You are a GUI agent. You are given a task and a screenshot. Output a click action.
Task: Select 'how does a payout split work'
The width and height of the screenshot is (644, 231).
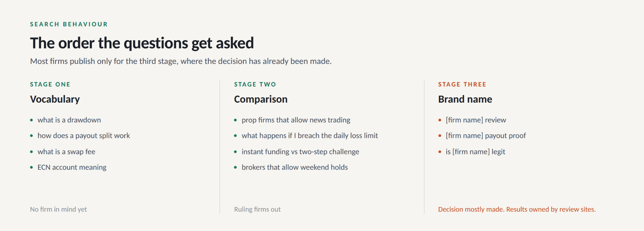(84, 136)
